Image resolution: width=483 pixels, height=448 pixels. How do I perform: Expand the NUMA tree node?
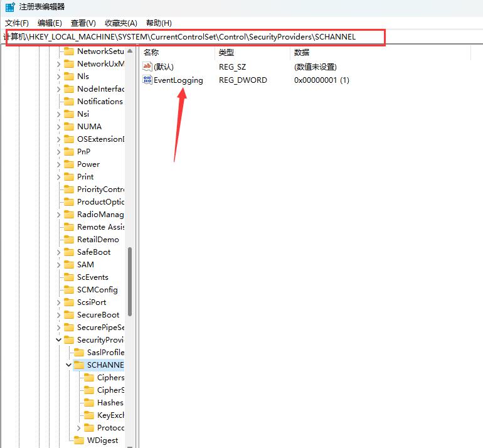coord(58,127)
